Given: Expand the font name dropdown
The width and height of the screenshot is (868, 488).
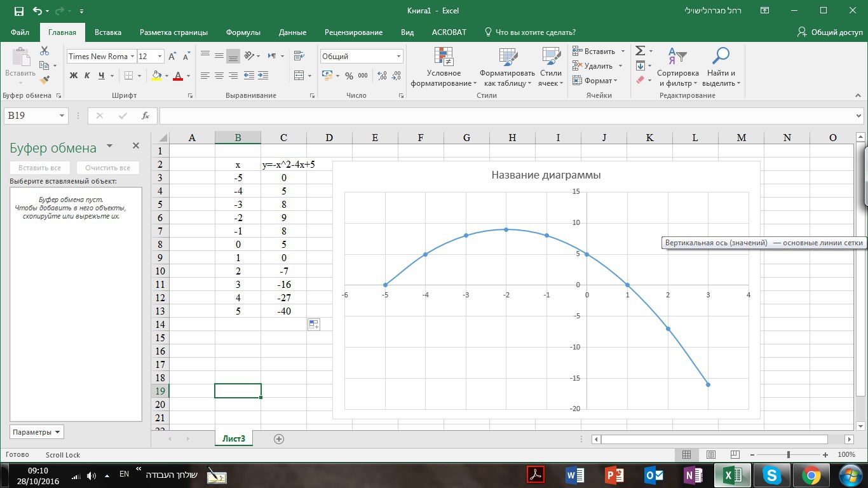Looking at the screenshot, I should 132,57.
